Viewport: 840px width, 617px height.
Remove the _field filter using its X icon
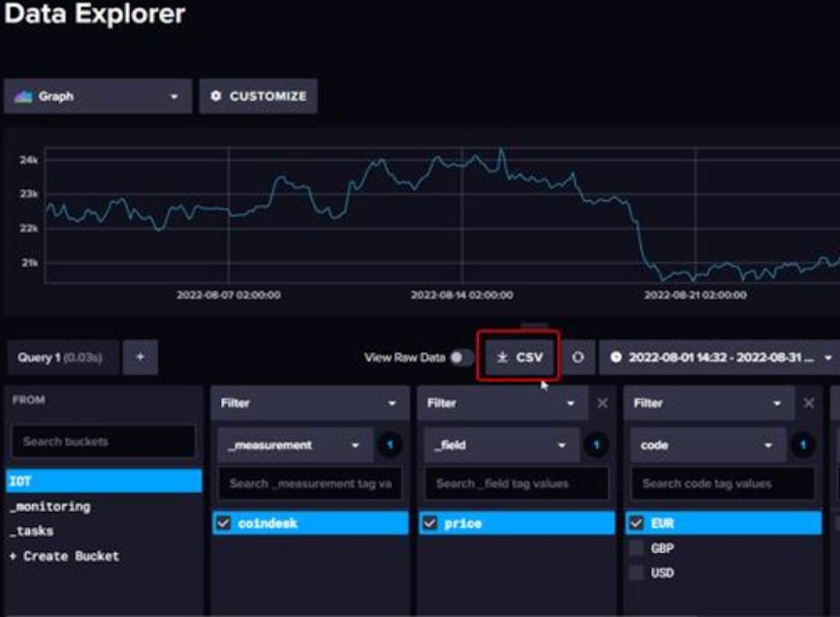tap(603, 403)
